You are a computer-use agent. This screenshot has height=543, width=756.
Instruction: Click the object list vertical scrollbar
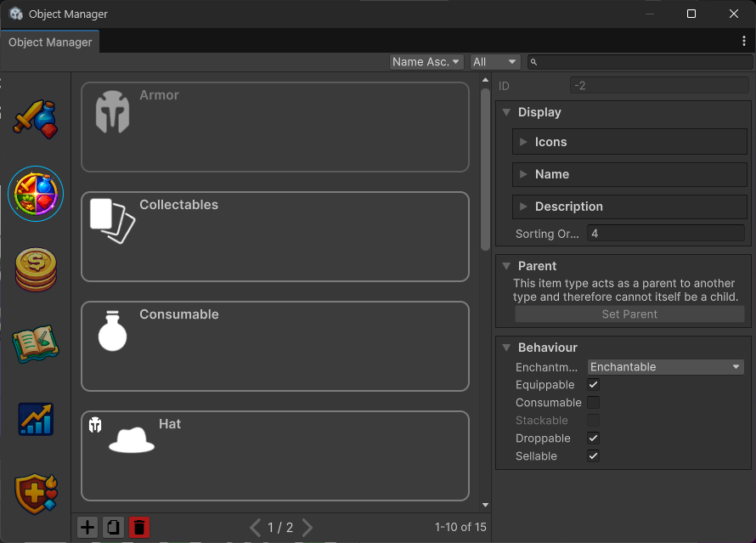485,170
